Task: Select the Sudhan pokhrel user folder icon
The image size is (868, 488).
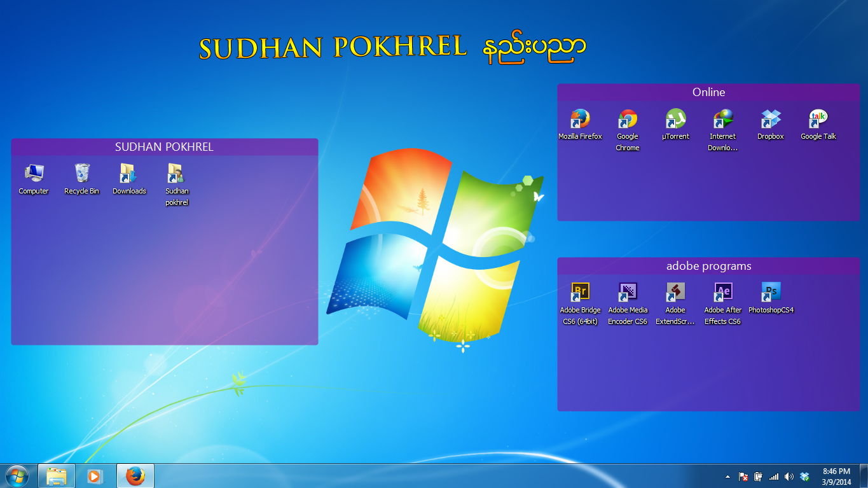Action: coord(177,185)
